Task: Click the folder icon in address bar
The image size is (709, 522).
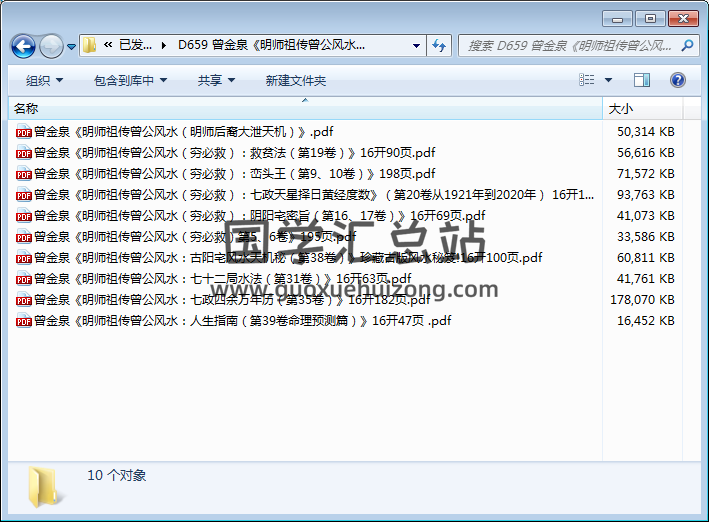Action: point(91,45)
